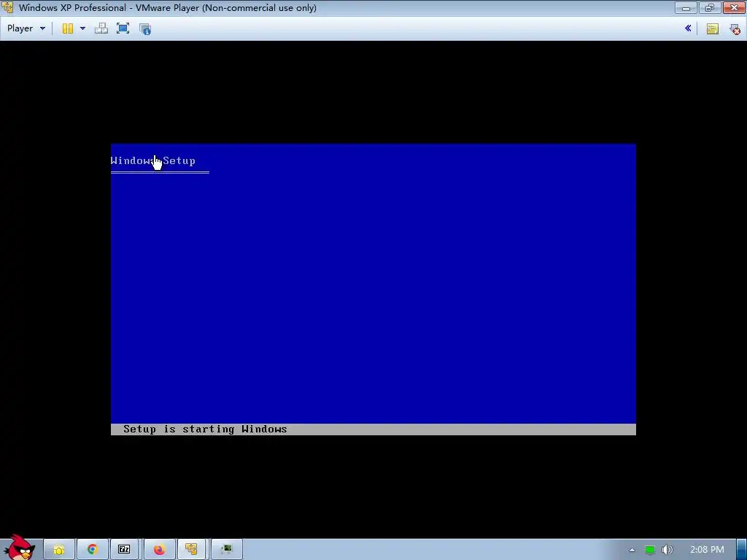Open the Start menu Angry Bird orb

[x=19, y=548]
